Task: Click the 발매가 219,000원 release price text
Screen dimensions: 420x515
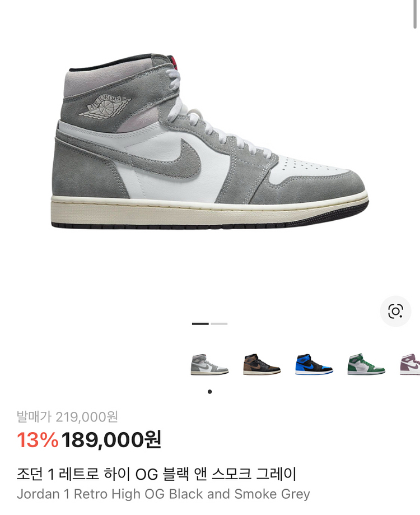Action: pyautogui.click(x=67, y=417)
